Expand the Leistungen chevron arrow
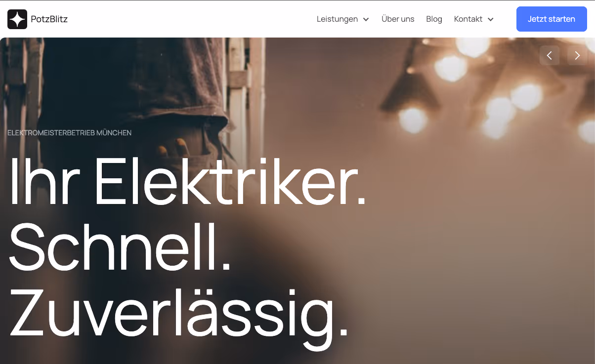The height and width of the screenshot is (364, 595). pyautogui.click(x=366, y=19)
